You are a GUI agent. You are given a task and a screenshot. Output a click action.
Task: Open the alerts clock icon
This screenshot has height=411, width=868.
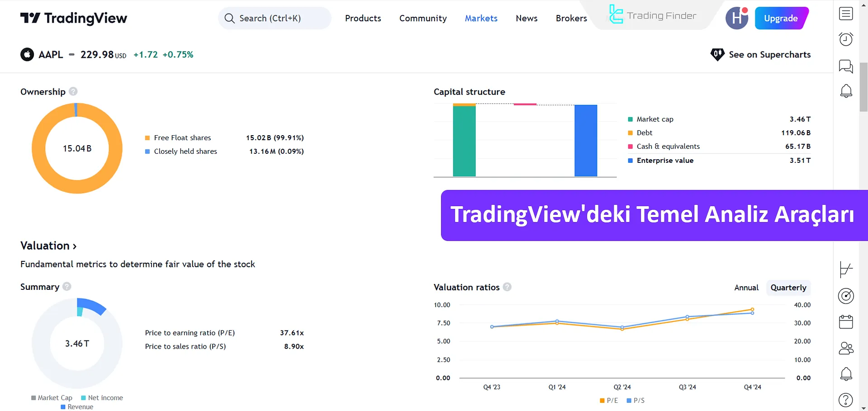coord(845,39)
